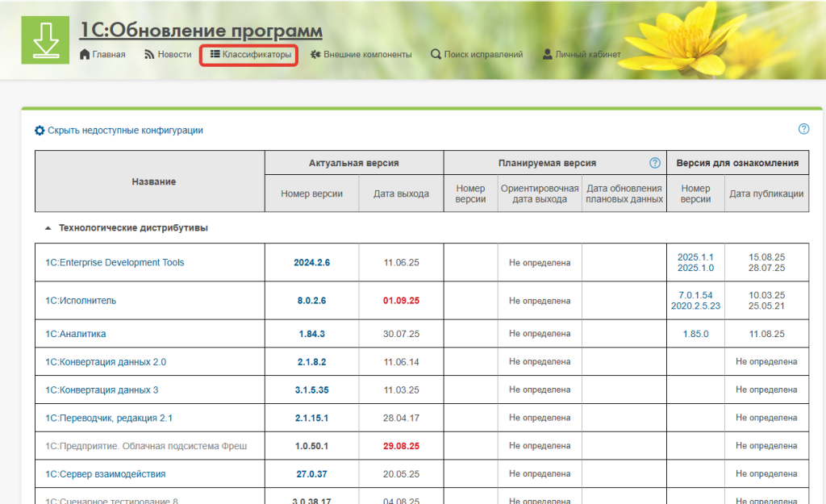Image resolution: width=826 pixels, height=504 pixels.
Task: Collapse the Технологические дистрибутивы group
Action: pyautogui.click(x=48, y=228)
